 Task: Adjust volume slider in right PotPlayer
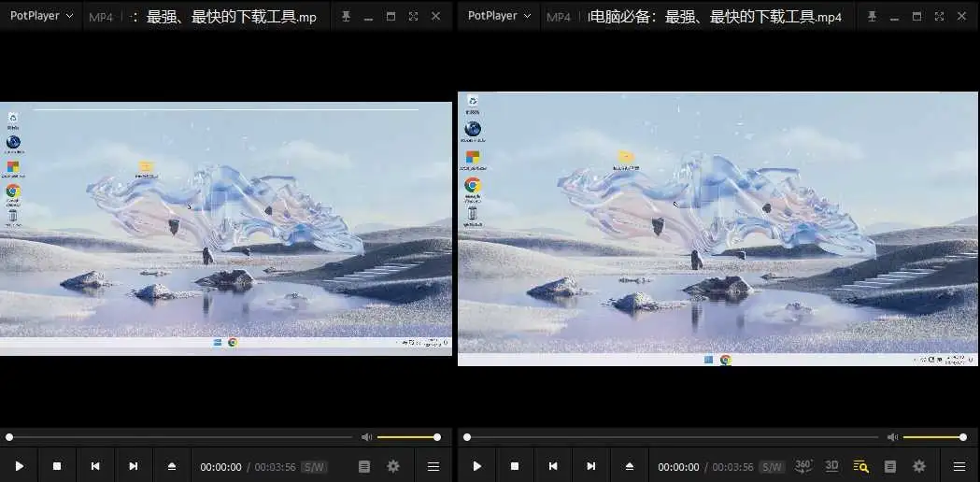coord(933,437)
